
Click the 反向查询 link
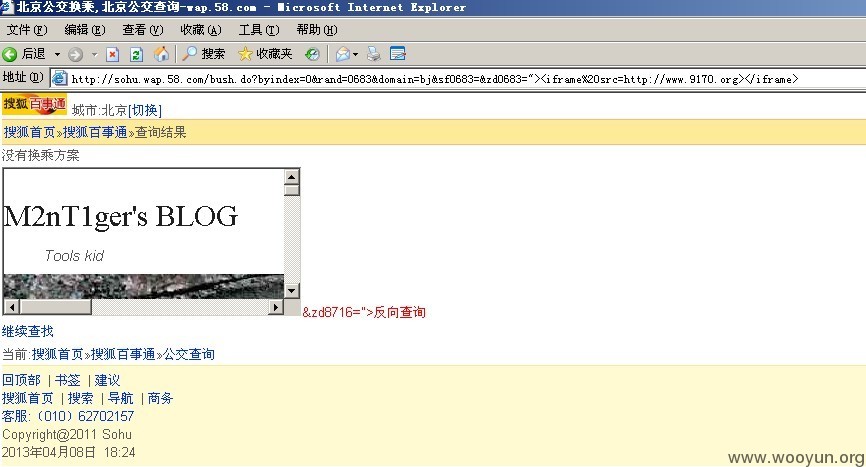coord(400,312)
